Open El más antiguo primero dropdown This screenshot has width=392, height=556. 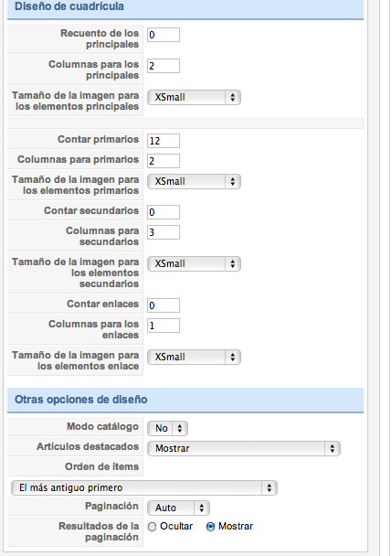click(144, 488)
